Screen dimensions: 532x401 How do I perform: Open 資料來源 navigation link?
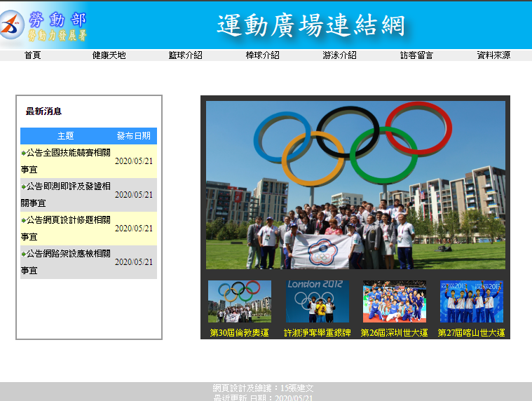pos(493,55)
